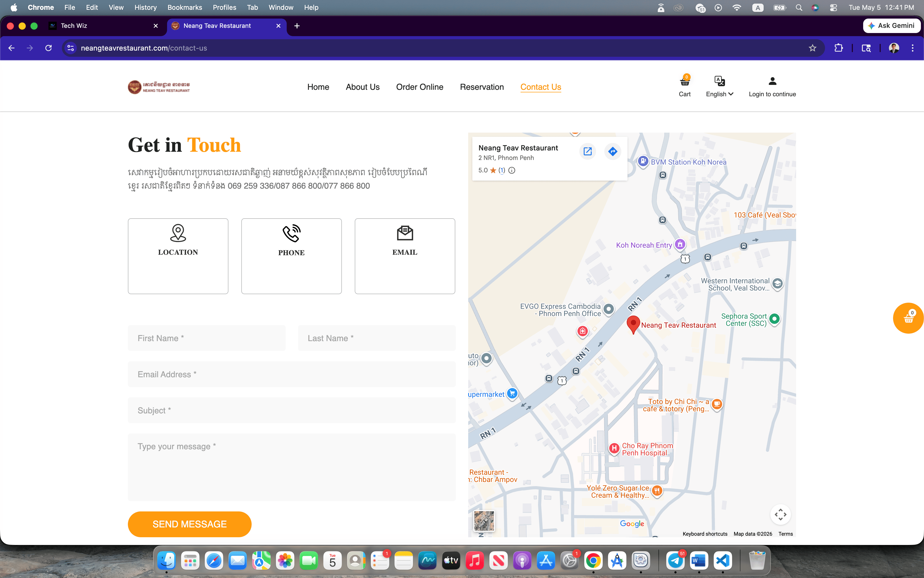Click the Google logo on the map
924x578 pixels.
pyautogui.click(x=632, y=524)
